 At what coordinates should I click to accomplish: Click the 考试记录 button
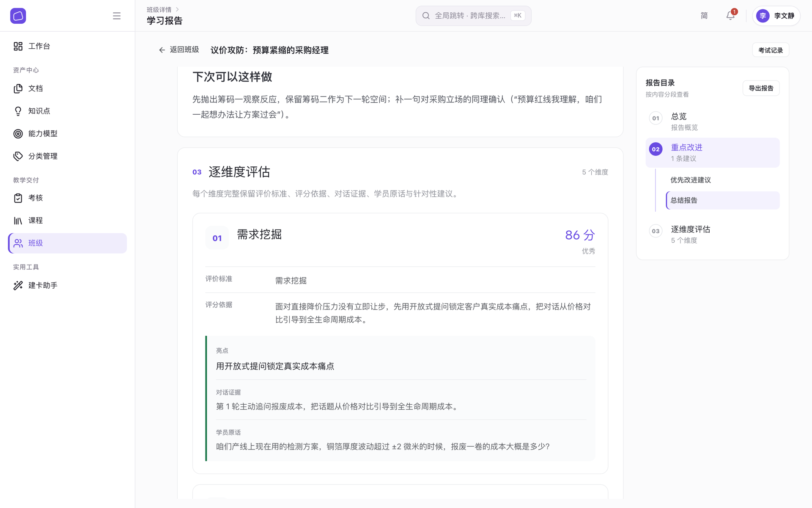[771, 50]
